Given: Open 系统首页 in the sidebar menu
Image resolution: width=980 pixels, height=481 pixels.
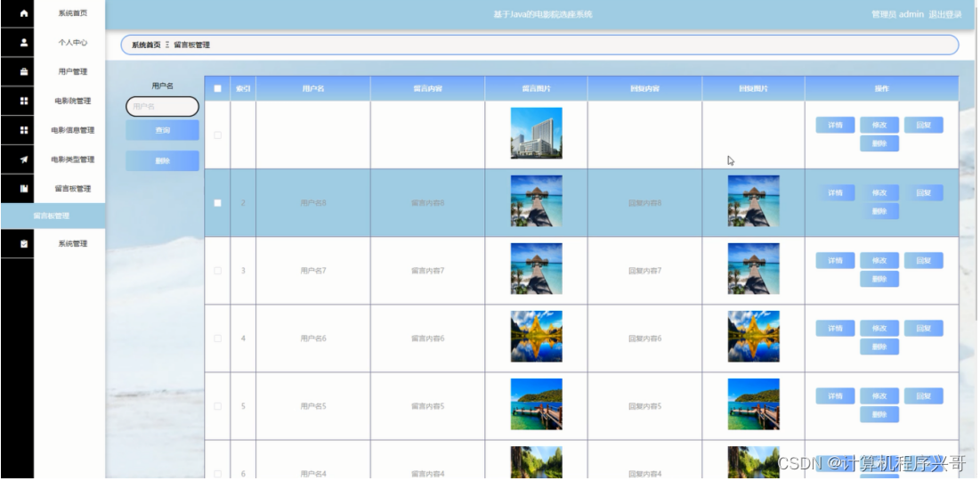Looking at the screenshot, I should point(72,13).
